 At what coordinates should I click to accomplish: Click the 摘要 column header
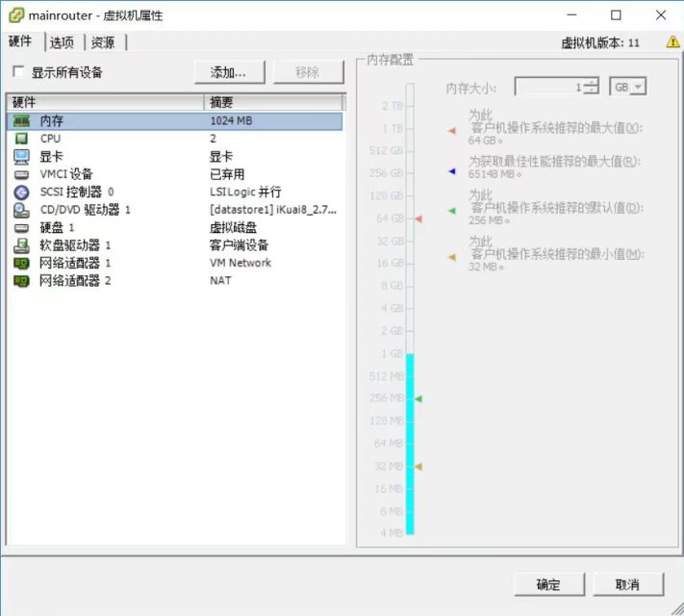273,103
